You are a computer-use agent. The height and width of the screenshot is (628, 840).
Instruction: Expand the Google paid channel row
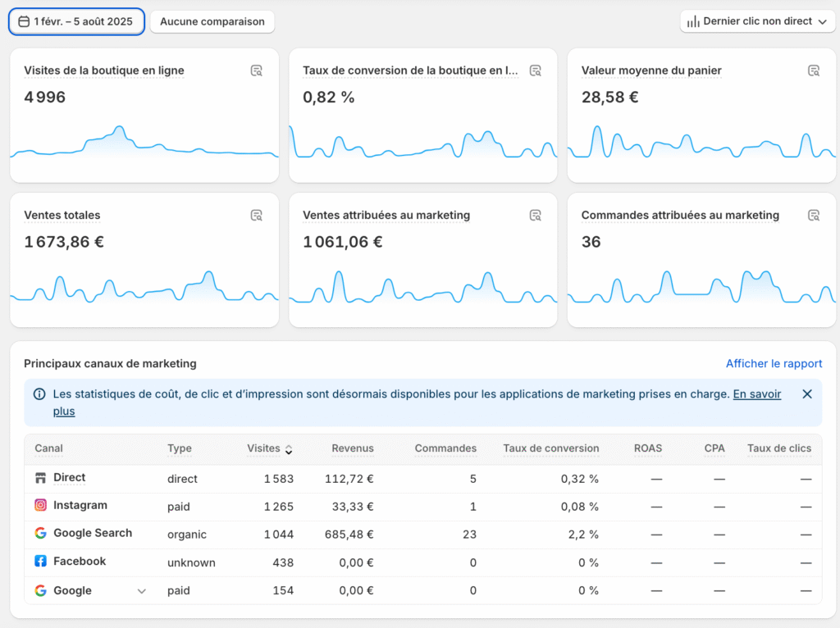pyautogui.click(x=142, y=591)
